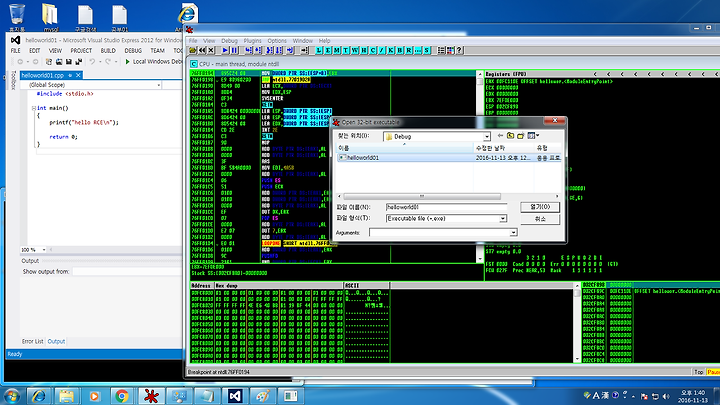The image size is (720, 405).
Task: Open the OllyDbg Handles window (H icon)
Action: 364,50
